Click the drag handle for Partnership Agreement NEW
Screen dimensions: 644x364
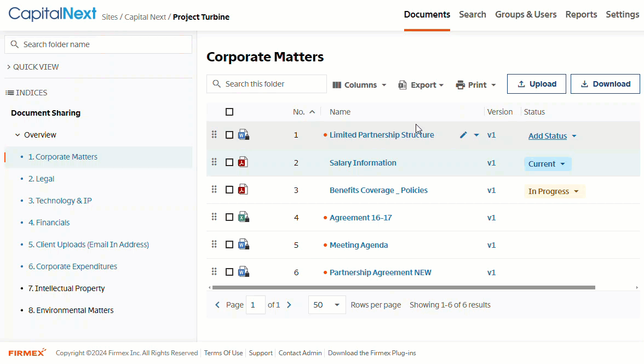pyautogui.click(x=214, y=271)
